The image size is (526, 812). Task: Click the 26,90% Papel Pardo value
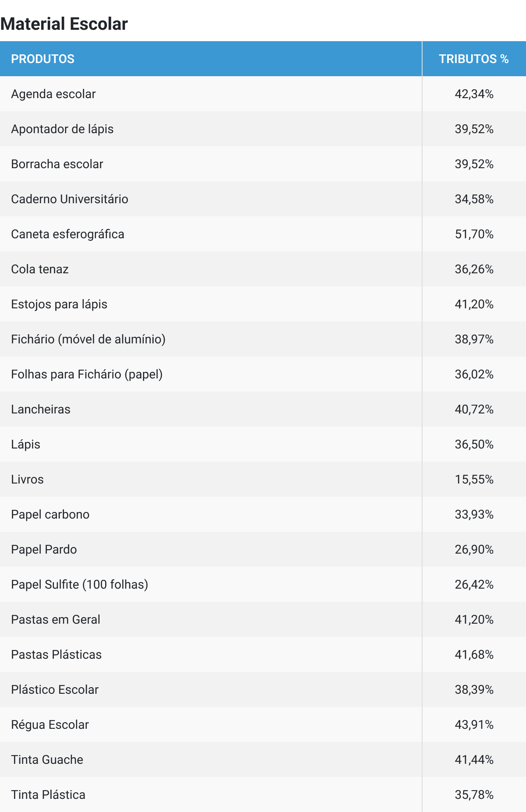tap(474, 549)
